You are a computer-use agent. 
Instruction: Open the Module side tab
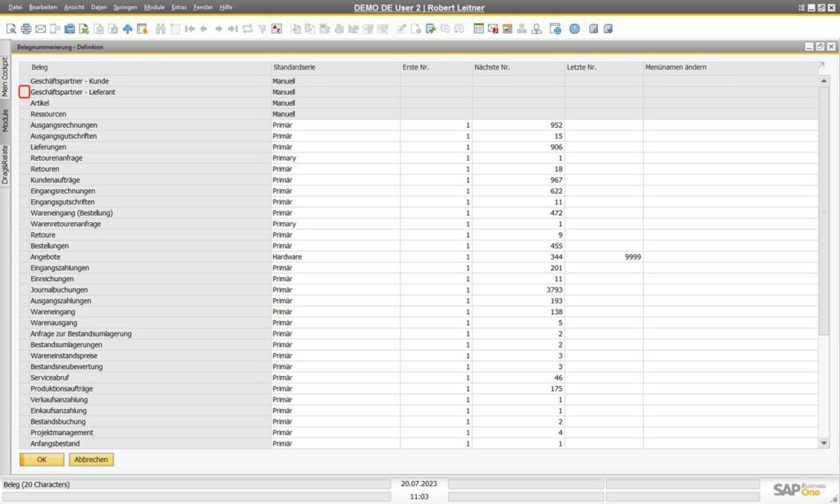(x=5, y=121)
